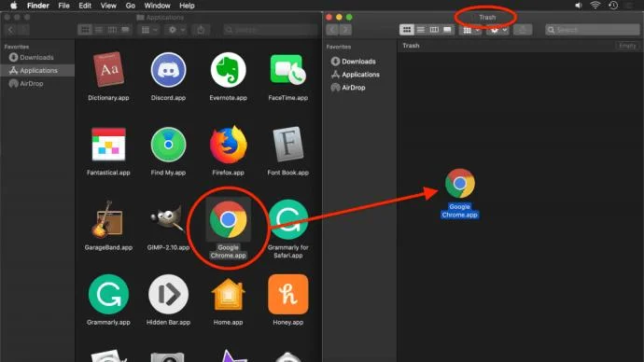Select the Grammarly.app icon
644x362 pixels.
pyautogui.click(x=108, y=294)
